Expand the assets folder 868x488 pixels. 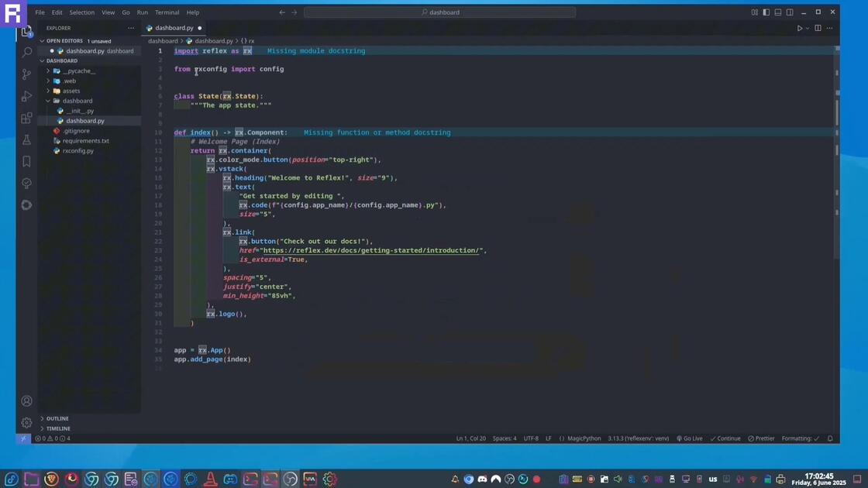pyautogui.click(x=71, y=91)
